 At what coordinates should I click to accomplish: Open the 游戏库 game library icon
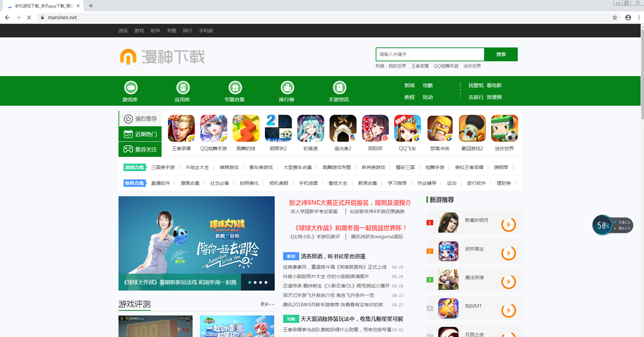pos(131,88)
